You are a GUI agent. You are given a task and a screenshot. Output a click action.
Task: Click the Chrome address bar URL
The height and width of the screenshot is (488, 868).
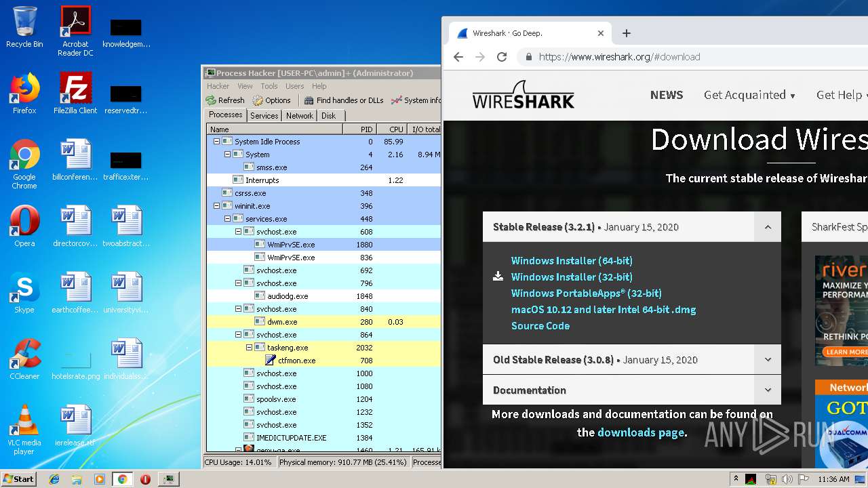[x=619, y=57]
